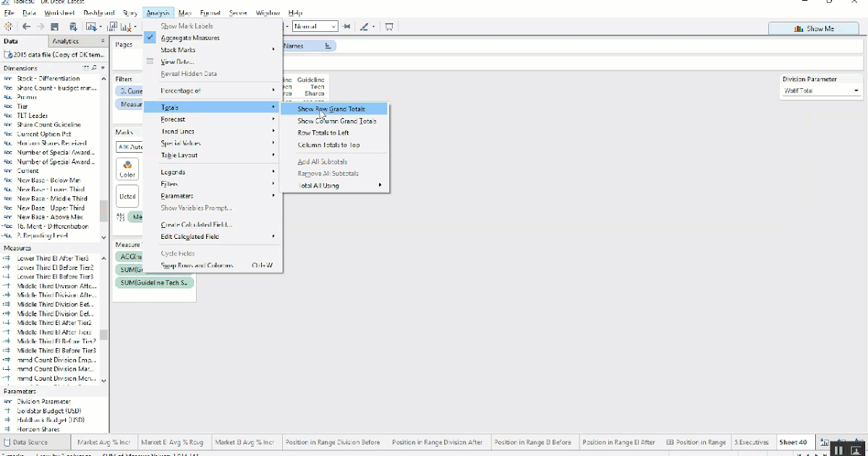868x456 pixels.
Task: Click the search icon in the Dimensions header
Action: (94, 67)
